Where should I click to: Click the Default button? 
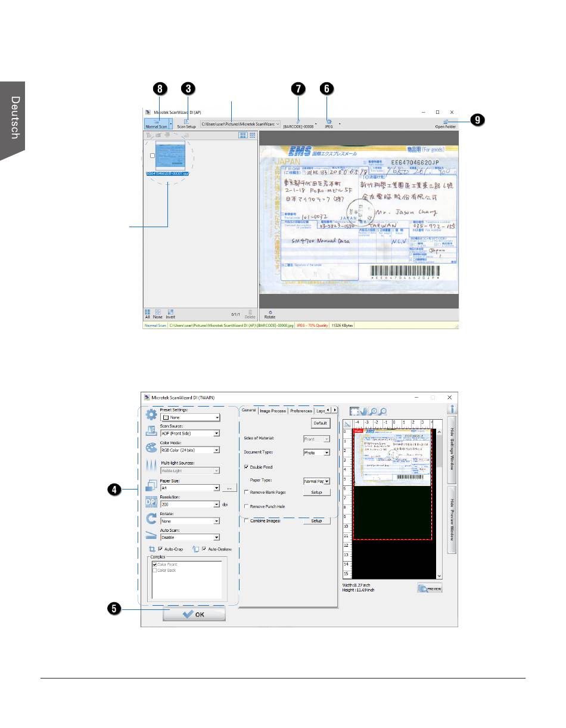(320, 423)
